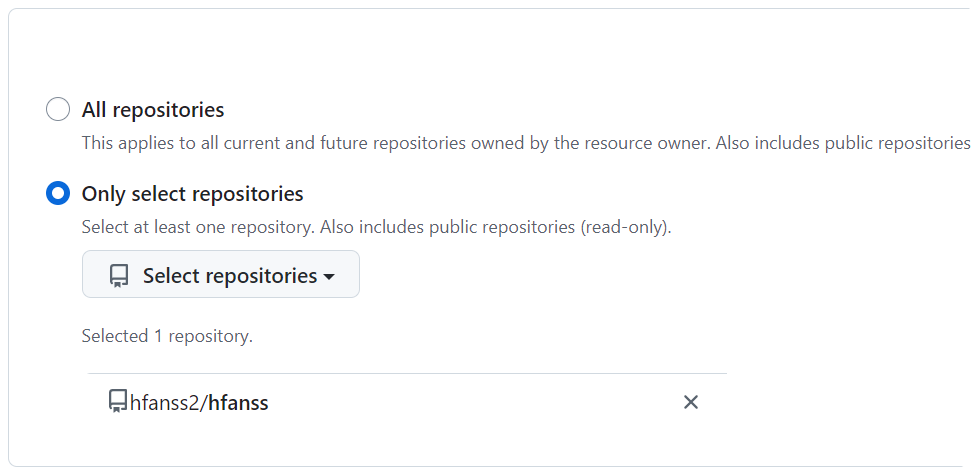The width and height of the screenshot is (971, 468).
Task: Open the Select repositories dropdown
Action: pos(220,274)
